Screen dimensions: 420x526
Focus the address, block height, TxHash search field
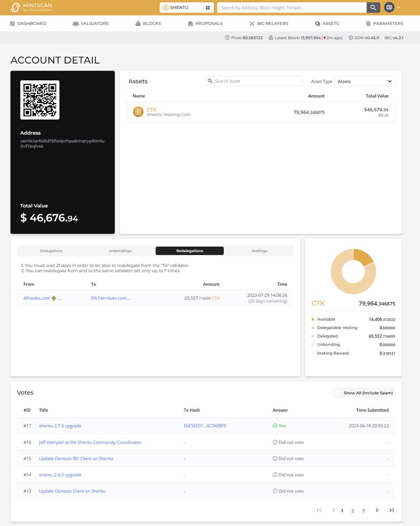292,7
